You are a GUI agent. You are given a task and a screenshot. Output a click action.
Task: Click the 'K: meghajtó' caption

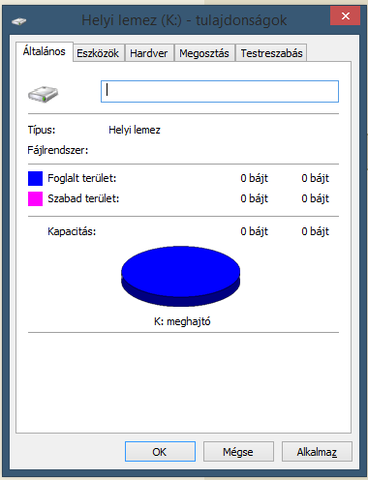182,322
